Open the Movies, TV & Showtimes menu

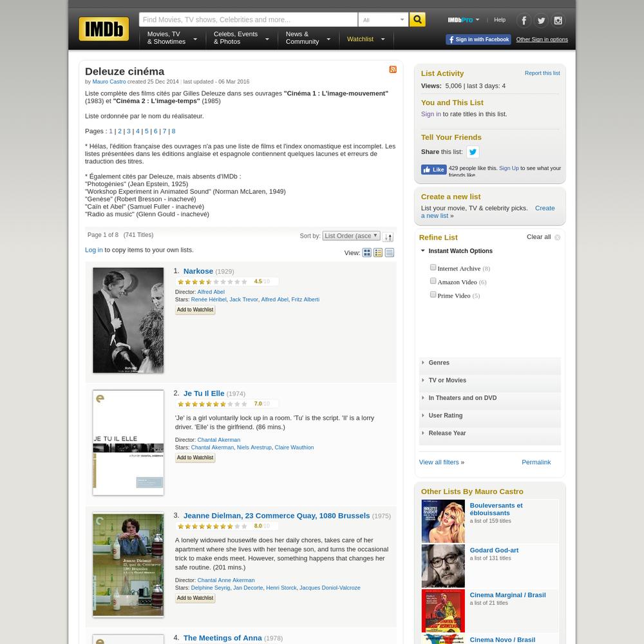[172, 38]
